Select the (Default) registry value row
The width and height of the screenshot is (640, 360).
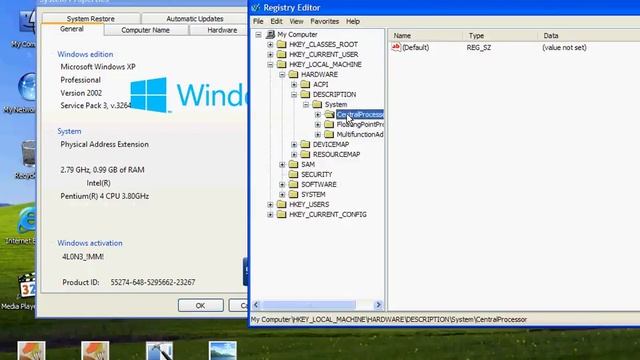click(514, 47)
